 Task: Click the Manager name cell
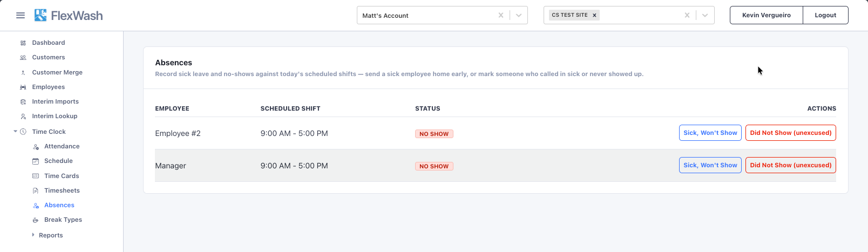171,166
